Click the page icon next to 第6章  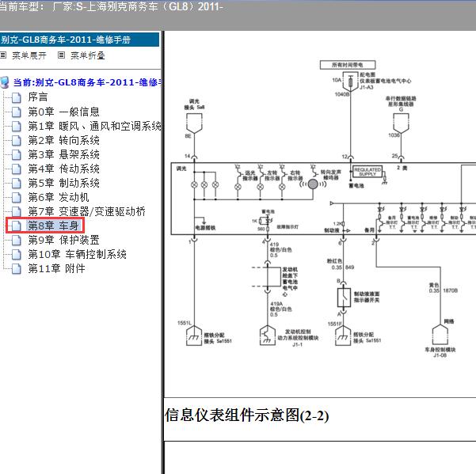point(17,197)
